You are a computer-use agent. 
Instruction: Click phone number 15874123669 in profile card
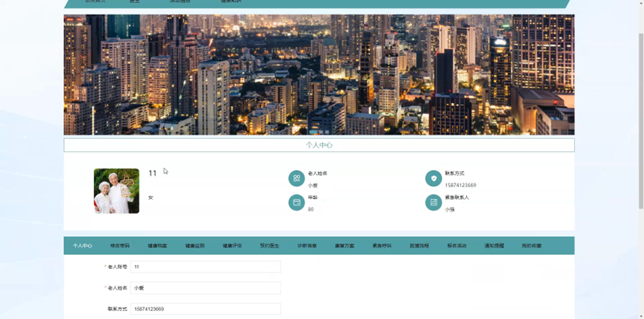click(x=460, y=185)
